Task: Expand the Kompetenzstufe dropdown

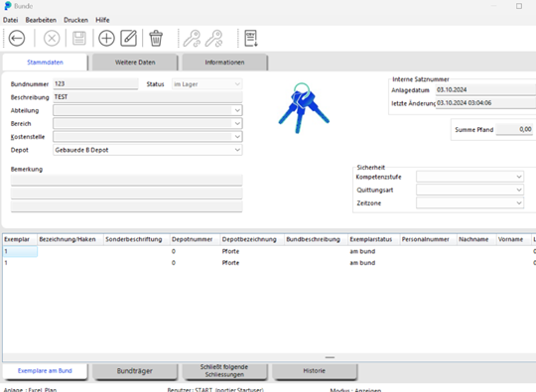Action: pos(519,177)
